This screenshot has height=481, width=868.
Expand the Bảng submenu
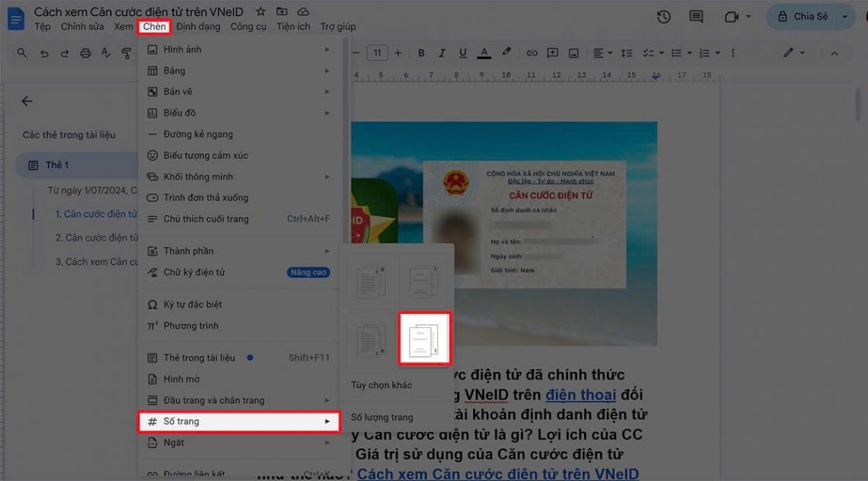pos(238,71)
